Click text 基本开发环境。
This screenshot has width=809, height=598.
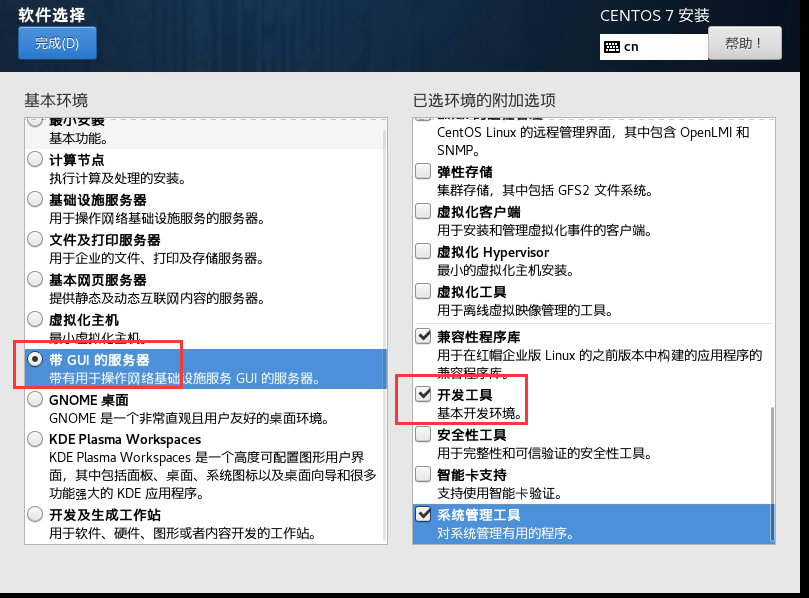tap(480, 414)
